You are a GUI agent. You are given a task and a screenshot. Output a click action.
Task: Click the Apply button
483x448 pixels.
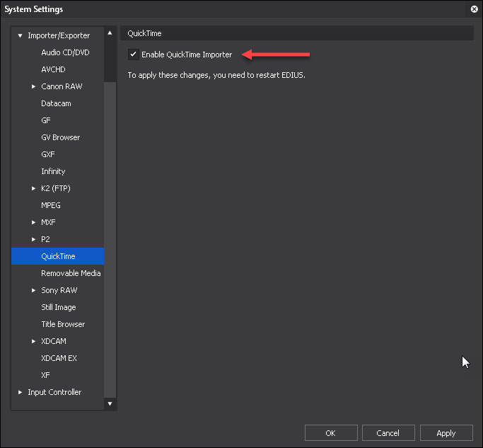[x=446, y=433]
